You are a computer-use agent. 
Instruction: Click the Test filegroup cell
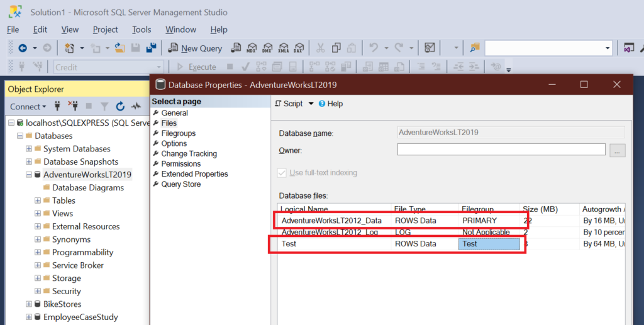[x=489, y=244]
